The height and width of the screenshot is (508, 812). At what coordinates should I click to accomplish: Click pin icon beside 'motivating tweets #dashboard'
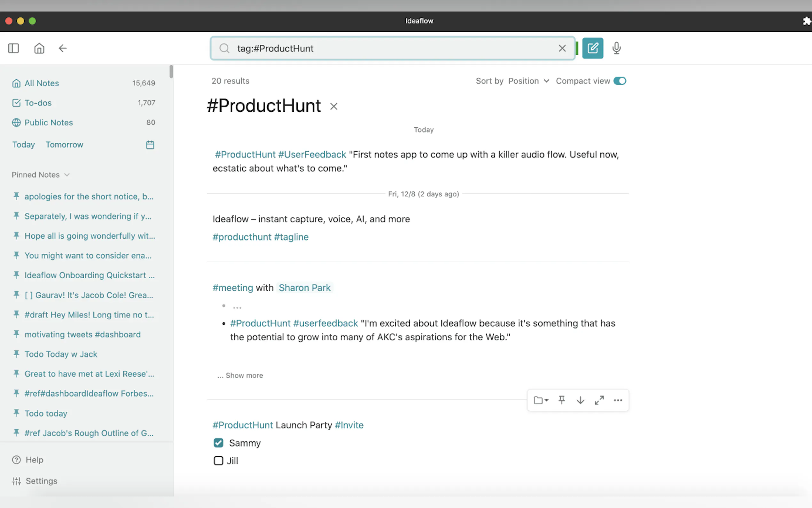pyautogui.click(x=16, y=334)
